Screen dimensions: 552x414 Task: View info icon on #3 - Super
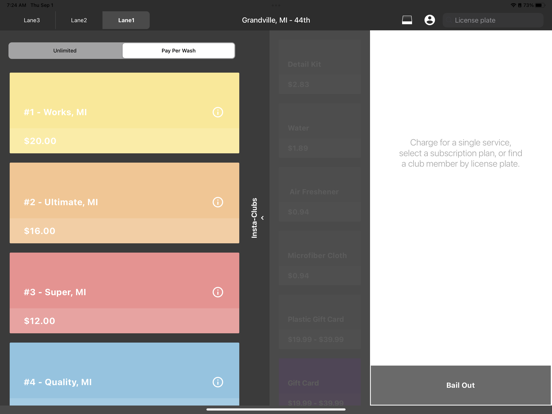(218, 292)
